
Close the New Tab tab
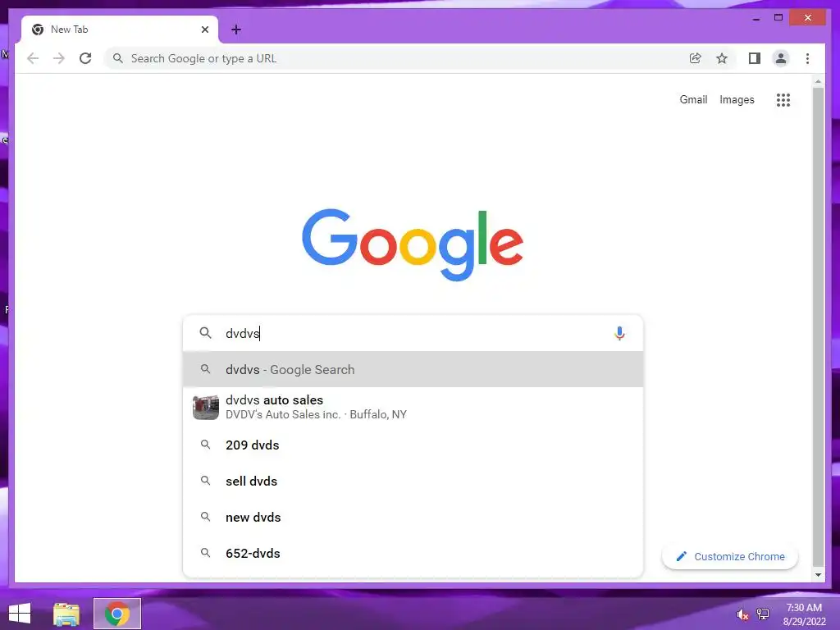pos(204,30)
